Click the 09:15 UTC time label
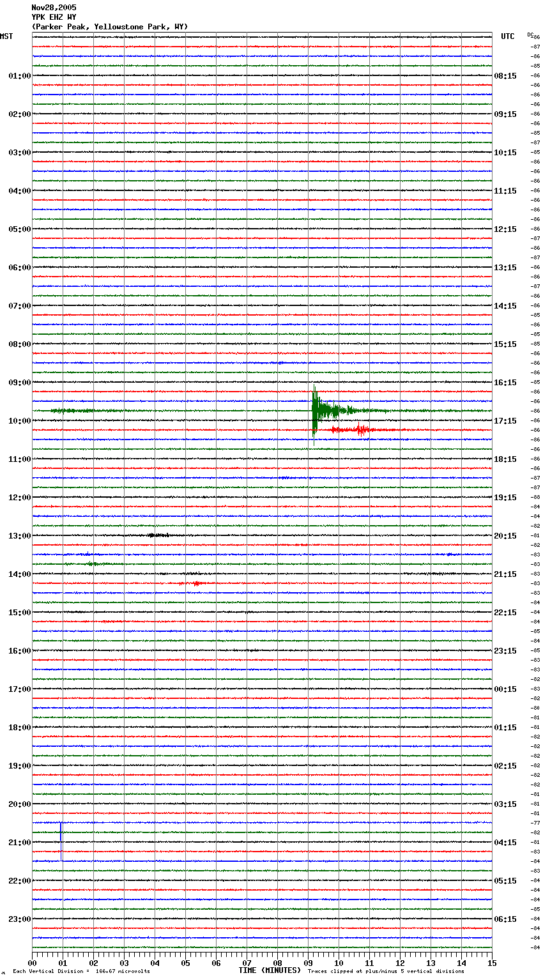Image resolution: width=543 pixels, height=980 pixels. [505, 114]
